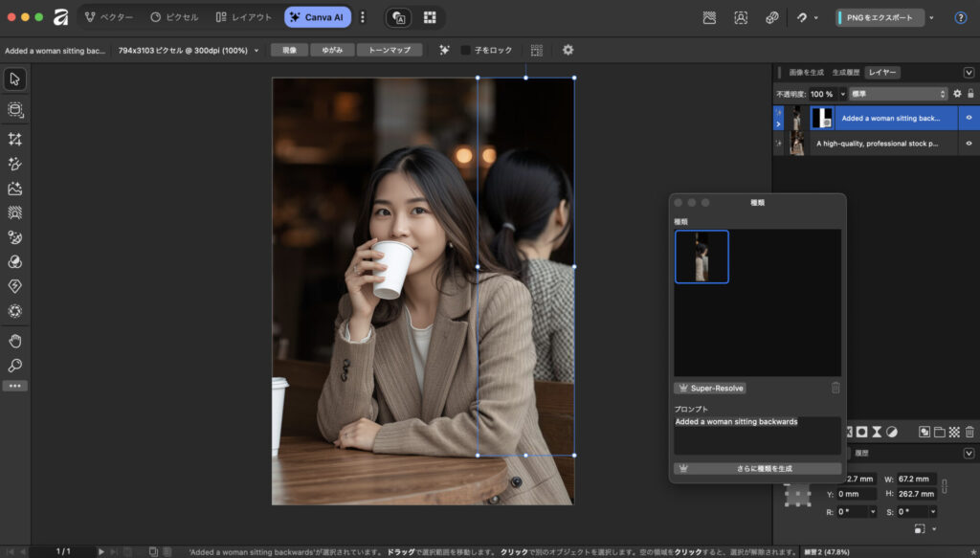Delete variation with trash icon in 種類 window
Viewport: 980px width, 558px height.
tap(835, 388)
